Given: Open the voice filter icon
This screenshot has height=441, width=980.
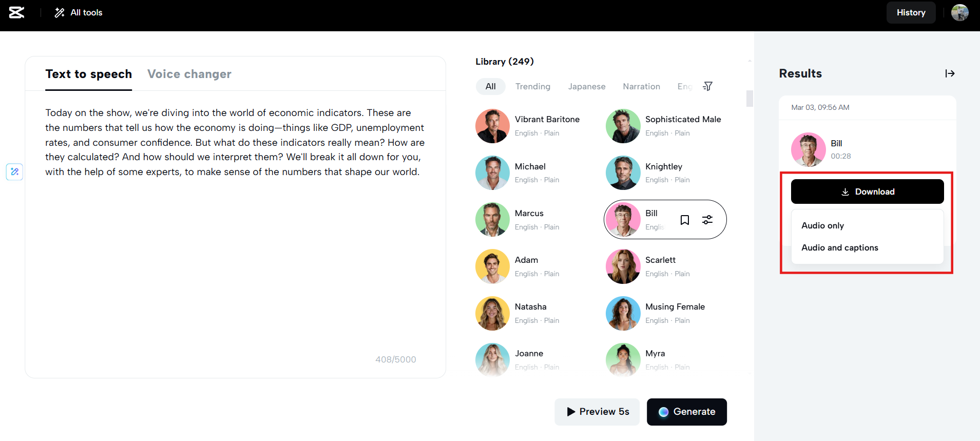Looking at the screenshot, I should tap(707, 86).
